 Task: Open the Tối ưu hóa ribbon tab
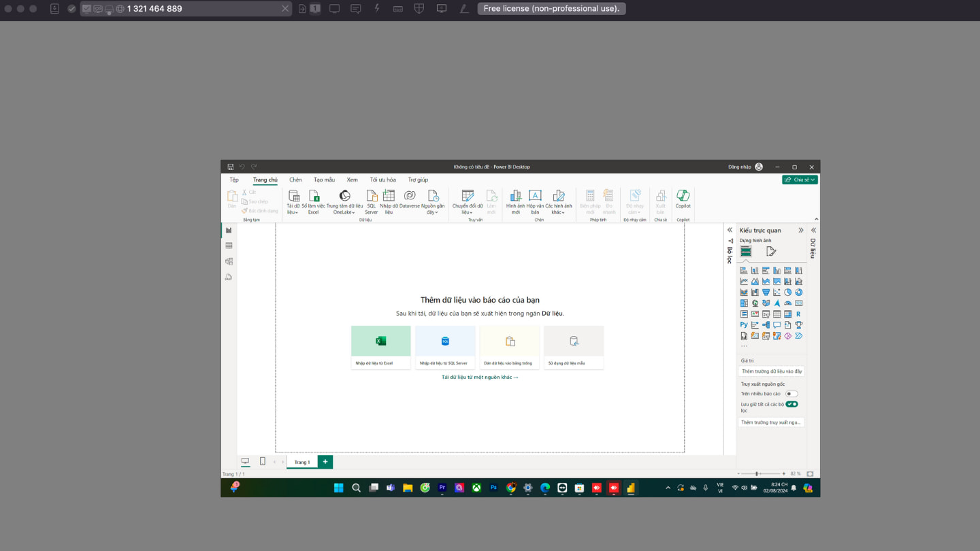tap(382, 180)
